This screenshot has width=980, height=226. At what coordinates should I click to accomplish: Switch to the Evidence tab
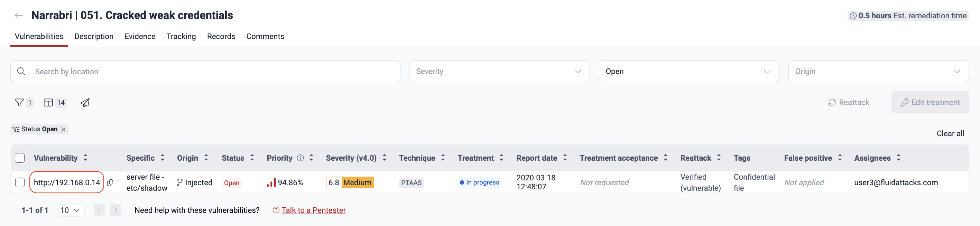(140, 36)
